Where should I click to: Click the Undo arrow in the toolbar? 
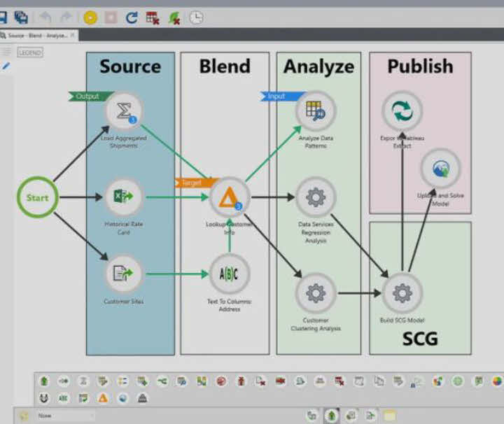coord(45,17)
